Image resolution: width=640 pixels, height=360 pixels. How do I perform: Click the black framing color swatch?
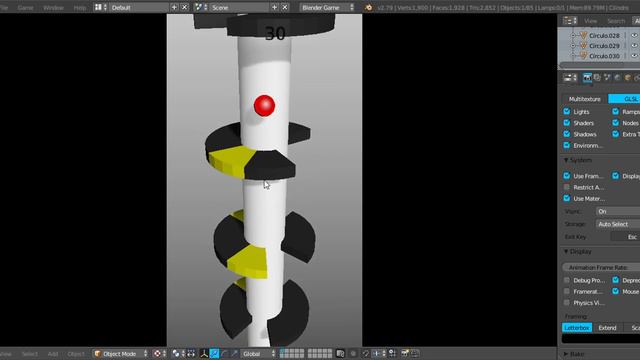(601, 339)
